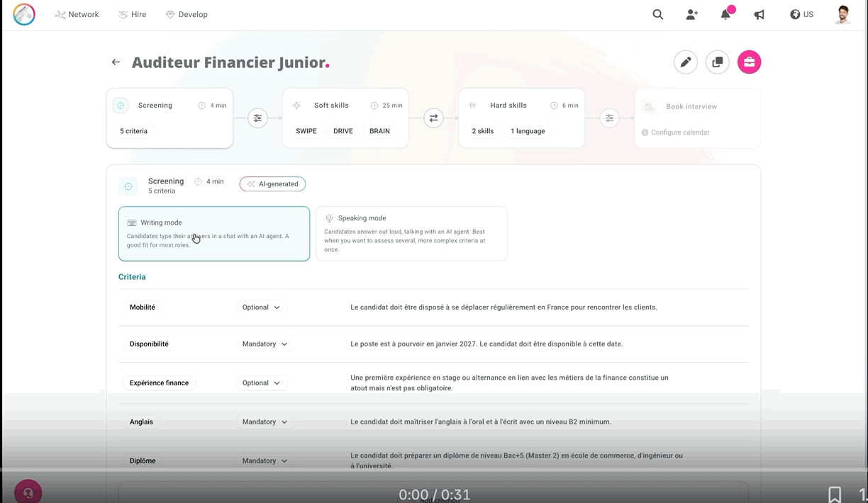
Task: Open the Hire menu
Action: pos(132,14)
